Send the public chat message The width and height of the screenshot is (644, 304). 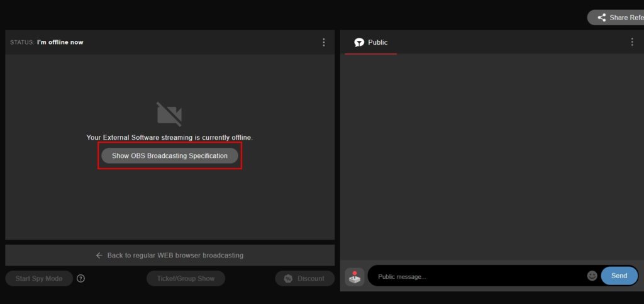pyautogui.click(x=619, y=276)
